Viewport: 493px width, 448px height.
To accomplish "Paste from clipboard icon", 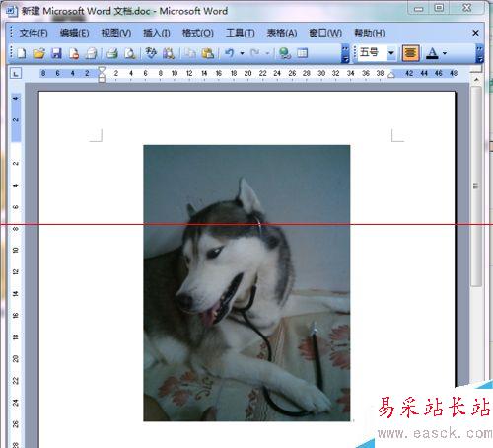I will pyautogui.click(x=208, y=53).
